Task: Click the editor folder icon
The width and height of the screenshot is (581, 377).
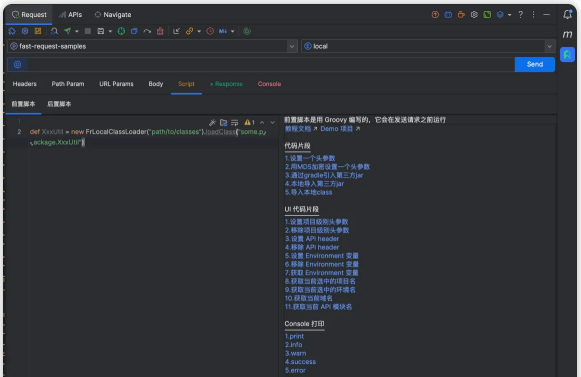Action: click(223, 122)
